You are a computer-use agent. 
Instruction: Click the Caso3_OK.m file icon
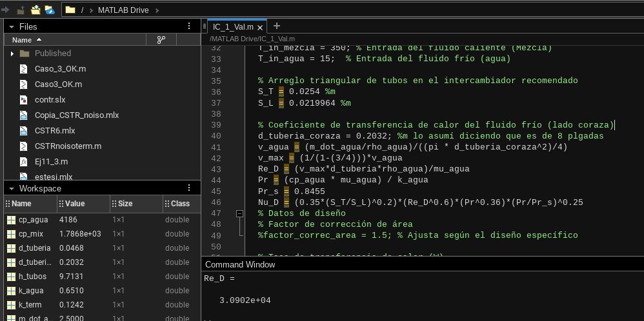click(x=24, y=84)
